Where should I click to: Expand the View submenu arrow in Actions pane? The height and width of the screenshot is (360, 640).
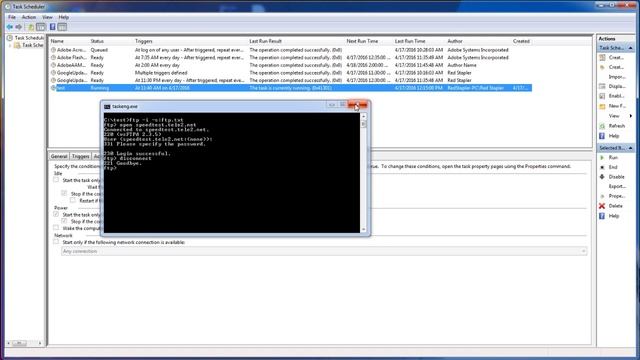pyautogui.click(x=631, y=116)
